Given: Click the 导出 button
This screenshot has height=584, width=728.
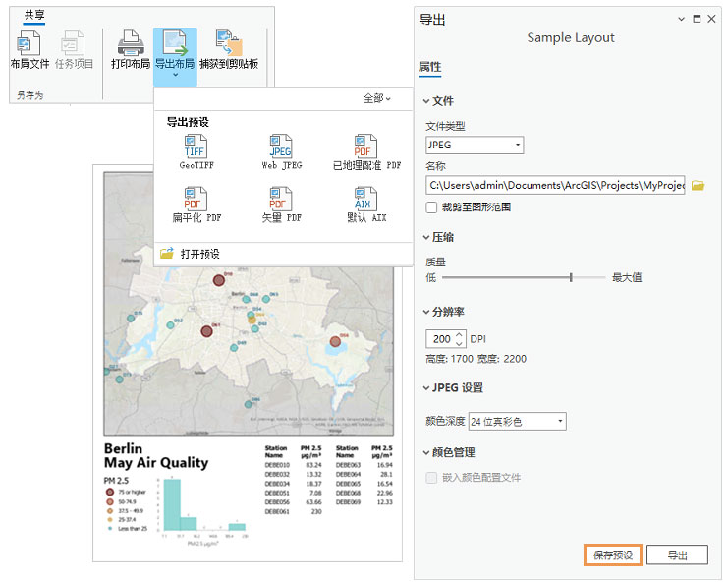Looking at the screenshot, I should point(677,555).
